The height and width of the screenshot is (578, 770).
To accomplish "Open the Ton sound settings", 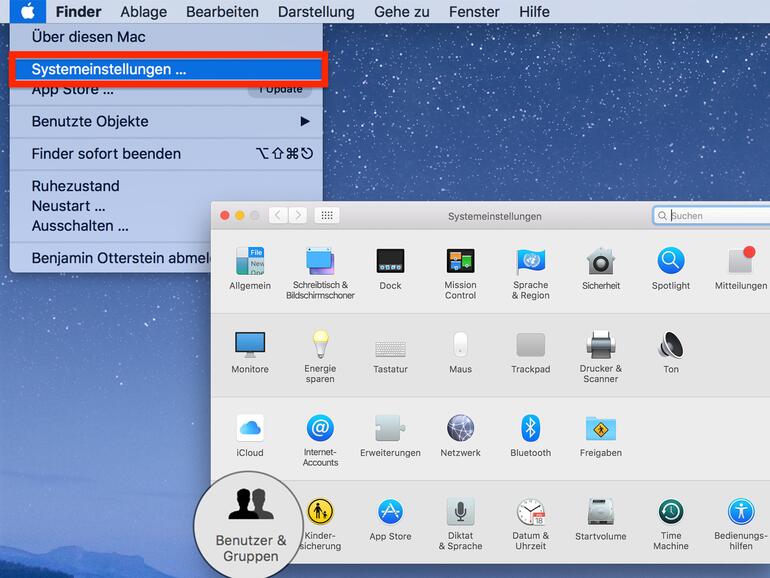I will coord(671,352).
